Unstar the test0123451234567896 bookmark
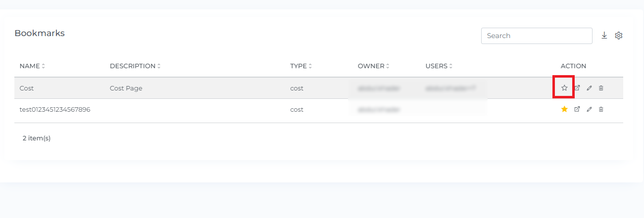Screen dimensions: 644x218 [564, 109]
